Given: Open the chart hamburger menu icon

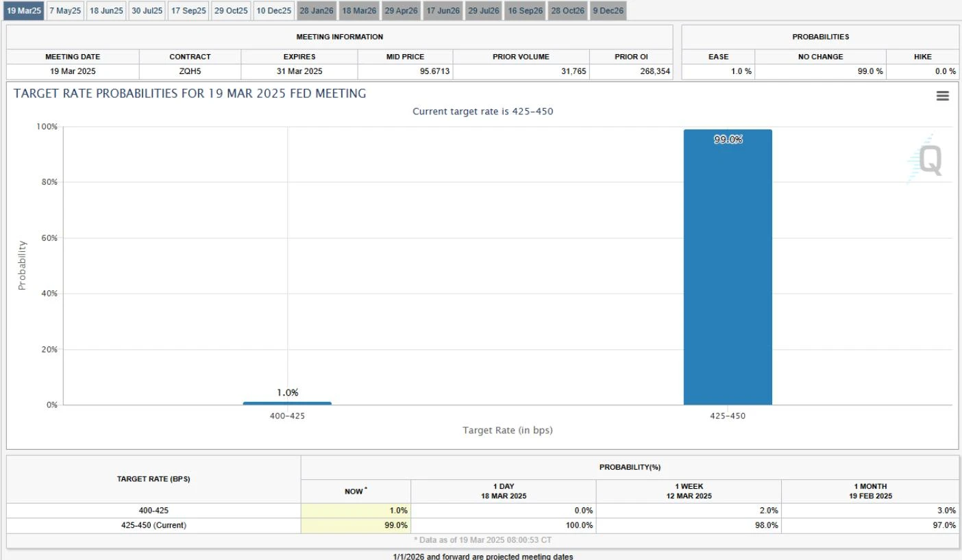Looking at the screenshot, I should (942, 97).
